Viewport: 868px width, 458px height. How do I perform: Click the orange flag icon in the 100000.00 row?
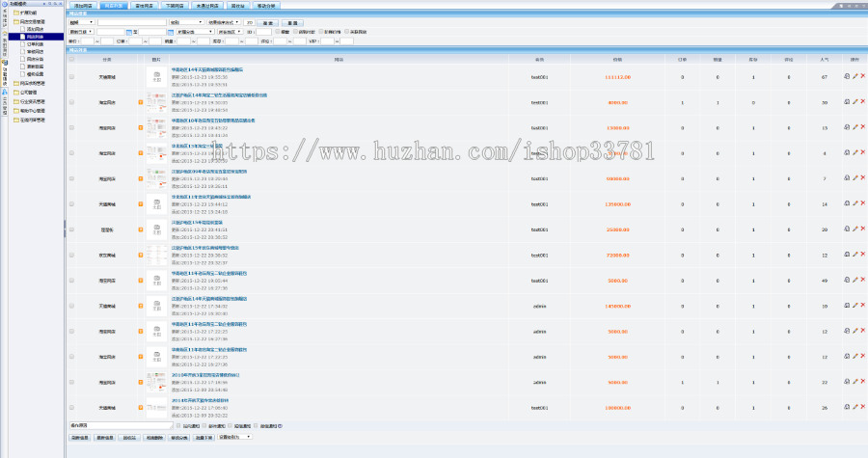pos(141,408)
